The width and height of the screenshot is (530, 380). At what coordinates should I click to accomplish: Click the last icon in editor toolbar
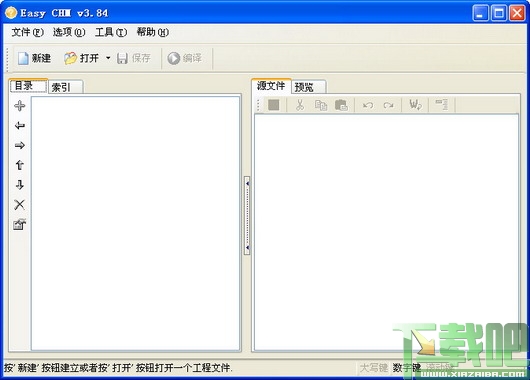tap(442, 104)
